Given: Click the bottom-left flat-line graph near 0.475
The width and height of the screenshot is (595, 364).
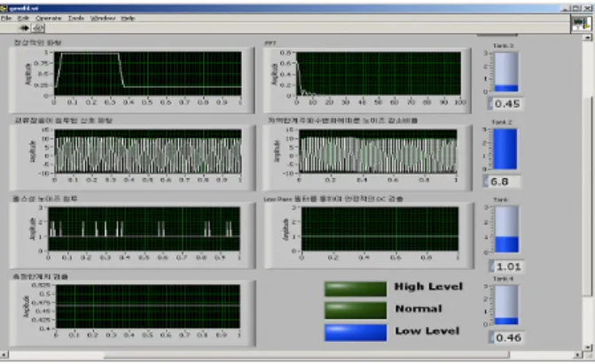Looking at the screenshot, I should tap(148, 306).
